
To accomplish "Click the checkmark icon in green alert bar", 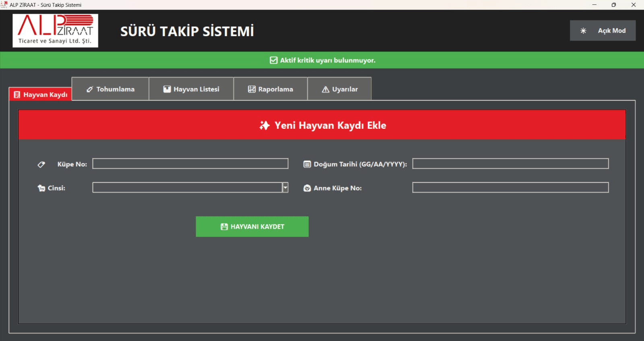I will tap(274, 60).
